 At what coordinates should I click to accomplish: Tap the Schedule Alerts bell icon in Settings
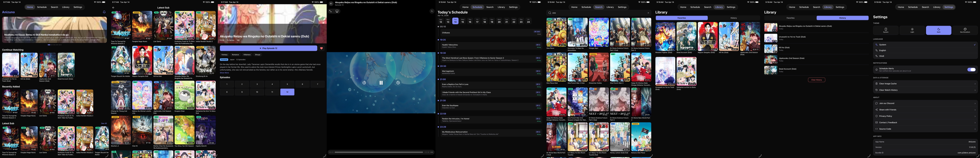pyautogui.click(x=877, y=70)
